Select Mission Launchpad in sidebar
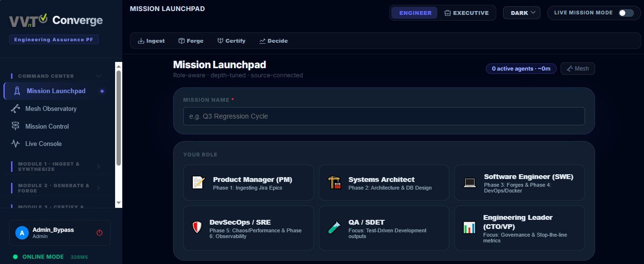 56,91
